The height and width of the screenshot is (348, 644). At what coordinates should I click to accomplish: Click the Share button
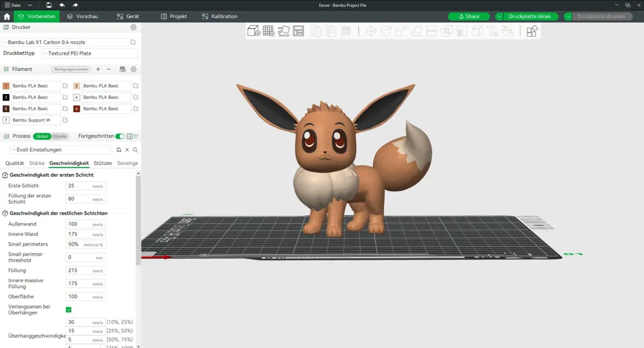[469, 17]
